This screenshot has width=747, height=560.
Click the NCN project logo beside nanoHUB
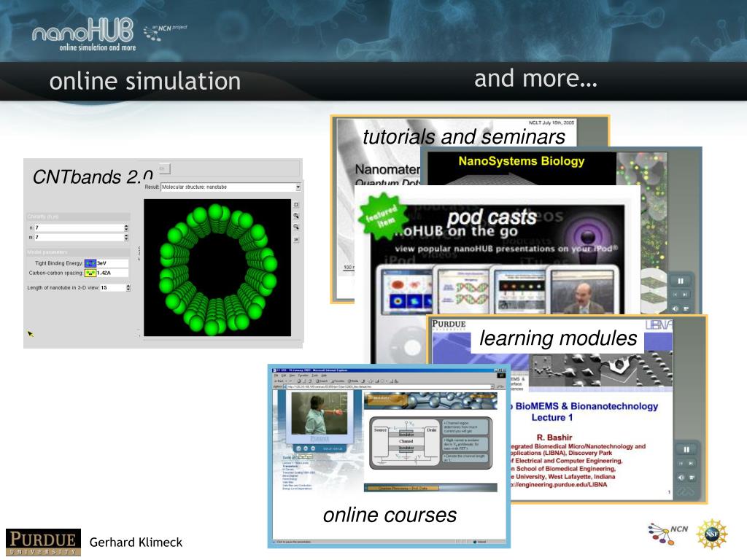point(166,32)
